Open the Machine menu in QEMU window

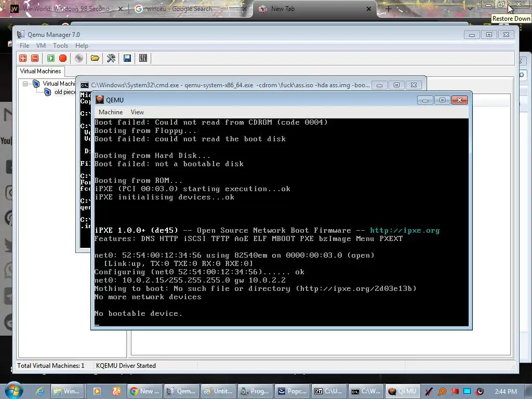pos(111,112)
